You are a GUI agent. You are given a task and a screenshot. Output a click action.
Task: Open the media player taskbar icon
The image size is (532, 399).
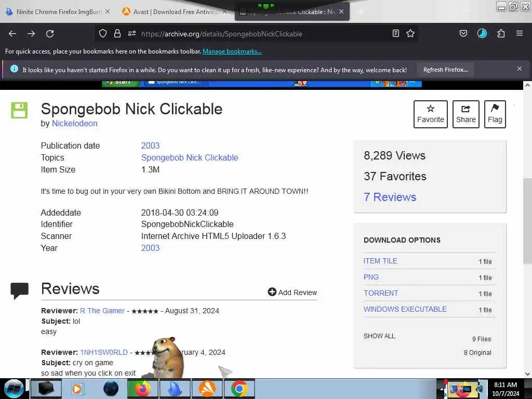click(78, 389)
